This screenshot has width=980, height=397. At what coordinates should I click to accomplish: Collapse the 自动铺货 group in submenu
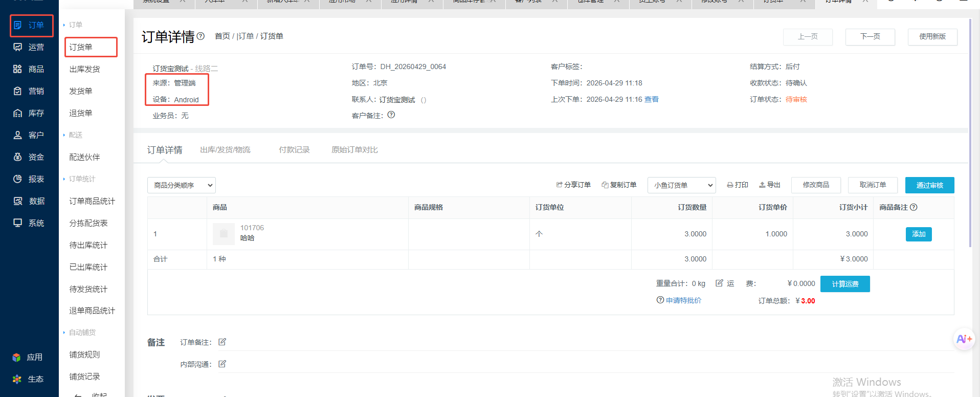tap(79, 333)
